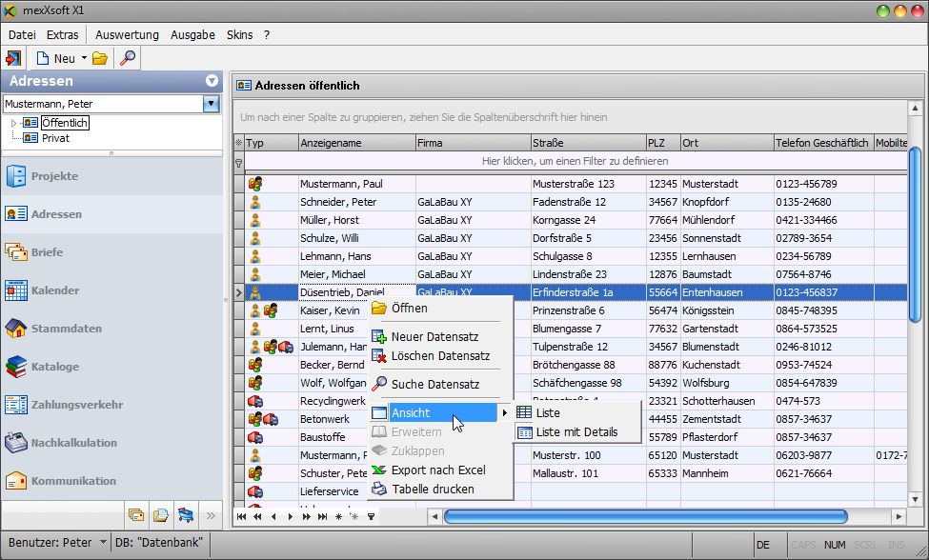
Task: Select Liste in the Ansicht submenu
Action: [x=577, y=412]
